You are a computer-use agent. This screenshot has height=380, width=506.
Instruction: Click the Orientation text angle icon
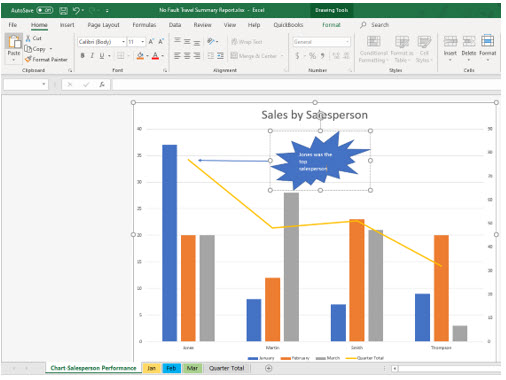click(211, 41)
